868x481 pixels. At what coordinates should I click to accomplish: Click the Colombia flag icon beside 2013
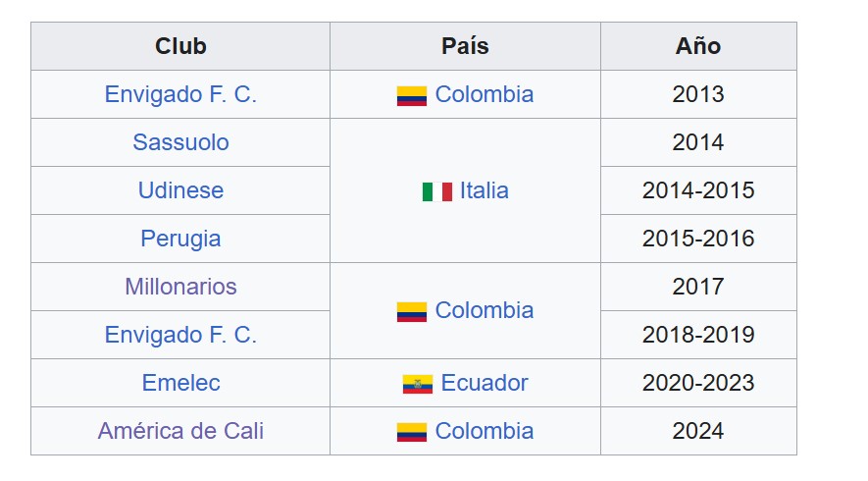pyautogui.click(x=411, y=96)
